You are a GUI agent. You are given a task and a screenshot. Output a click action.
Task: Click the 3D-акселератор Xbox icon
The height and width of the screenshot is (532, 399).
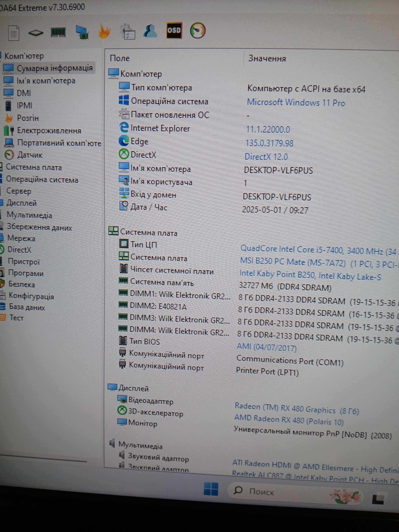tap(122, 410)
